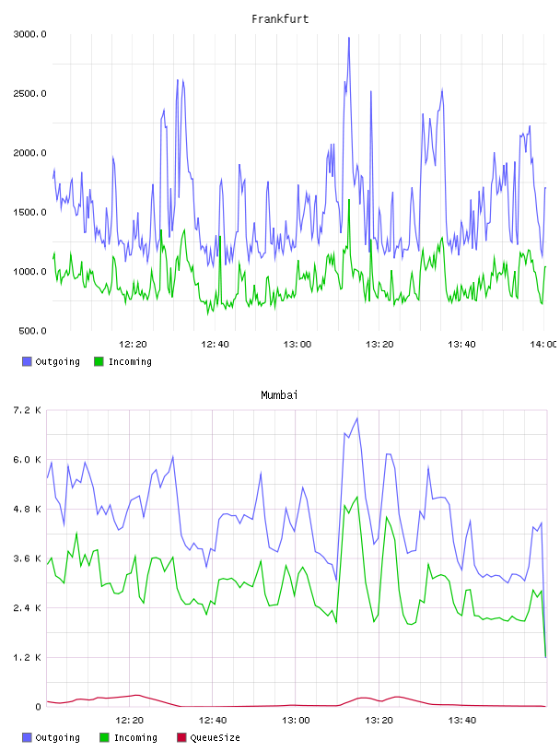Click the 13:40 time label on Frankfurt chart

coord(461,345)
